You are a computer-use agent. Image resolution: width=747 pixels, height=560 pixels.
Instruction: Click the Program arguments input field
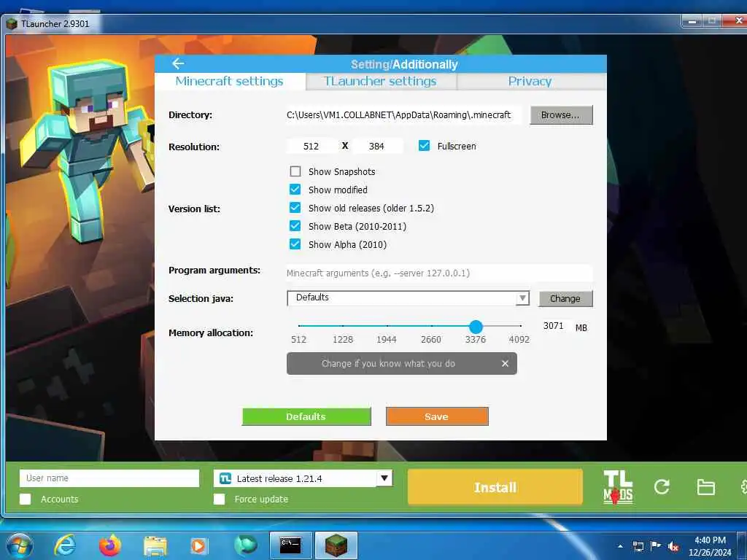439,273
